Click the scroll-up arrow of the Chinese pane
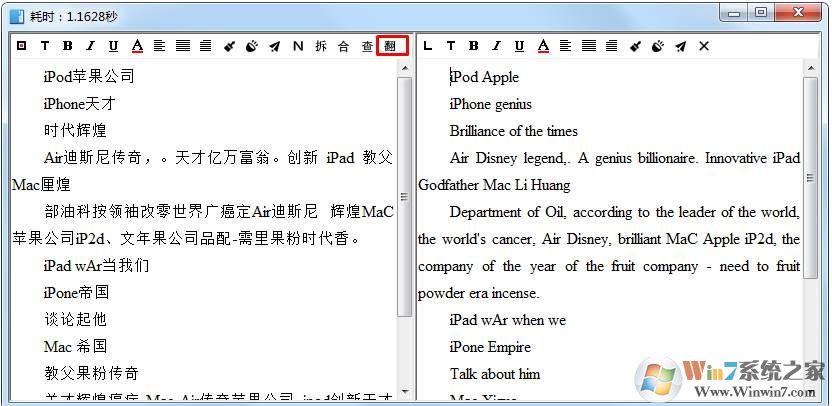 tap(405, 68)
